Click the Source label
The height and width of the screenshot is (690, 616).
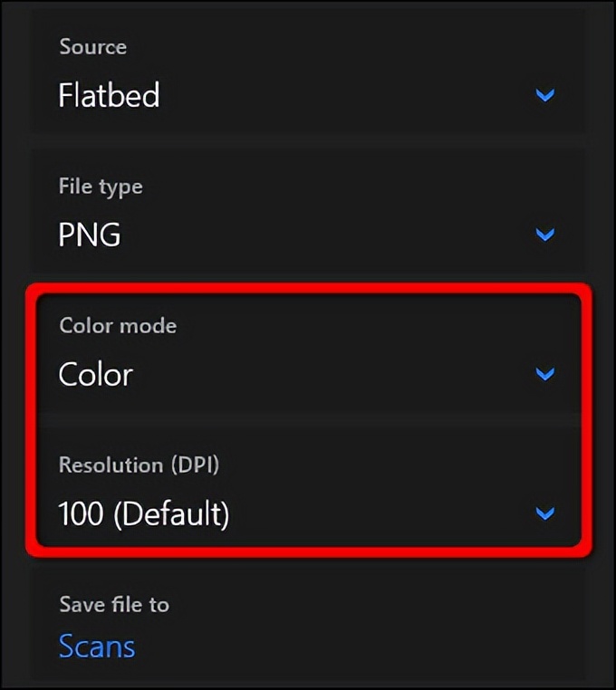pyautogui.click(x=92, y=47)
